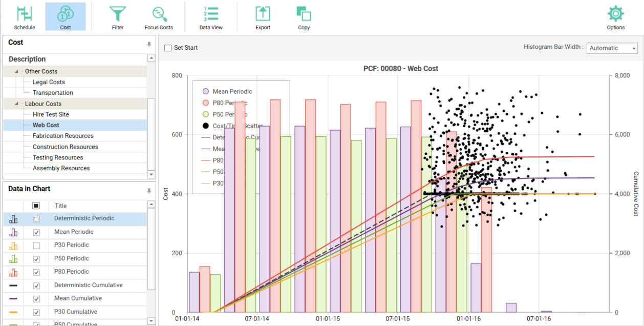This screenshot has height=326, width=644.
Task: Collapse the Labour Costs group
Action: 16,104
